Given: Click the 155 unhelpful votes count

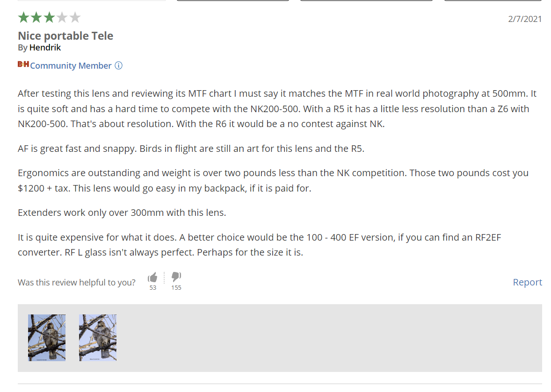Looking at the screenshot, I should coord(176,287).
